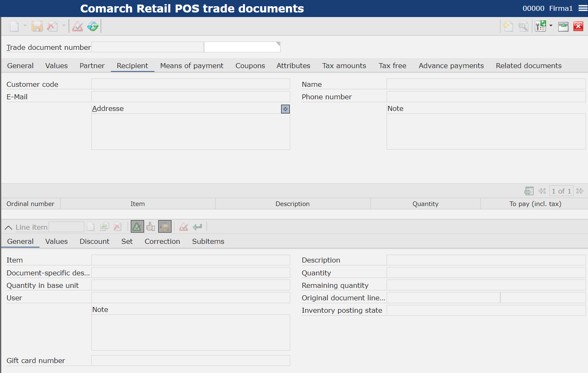Click the Gift card number field
Screen dimensions: 588x373
click(191, 361)
